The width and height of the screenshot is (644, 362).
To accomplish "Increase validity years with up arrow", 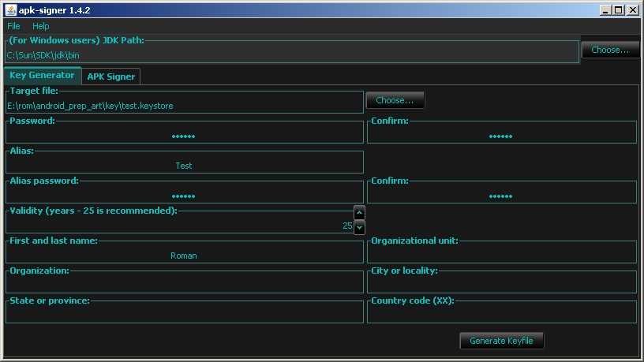I will 359,212.
